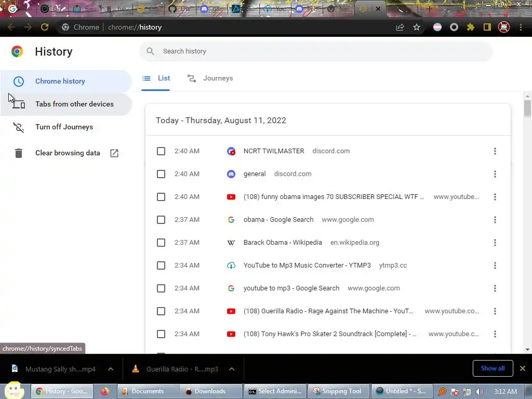Click the flag with red X tray icon
The height and width of the screenshot is (399, 532).
pos(455,392)
